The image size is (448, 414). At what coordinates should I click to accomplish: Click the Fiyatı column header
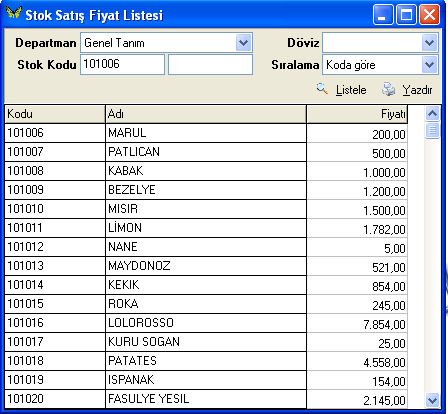tap(357, 114)
